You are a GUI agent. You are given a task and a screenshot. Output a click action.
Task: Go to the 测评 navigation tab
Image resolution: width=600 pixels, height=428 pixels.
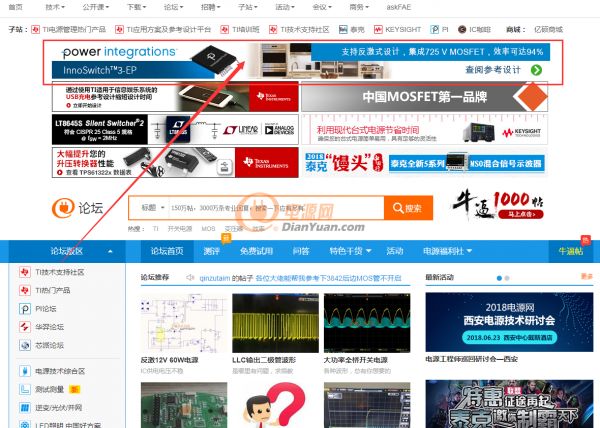pos(211,251)
